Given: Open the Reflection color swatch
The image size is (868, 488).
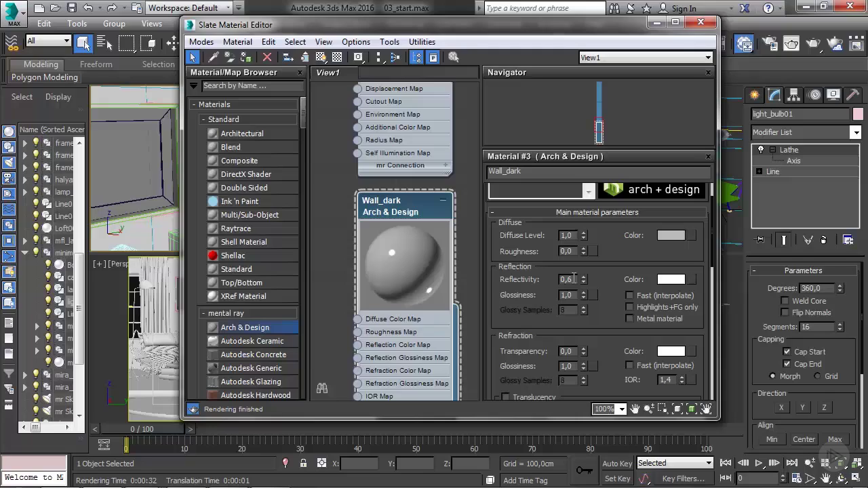Looking at the screenshot, I should [671, 279].
